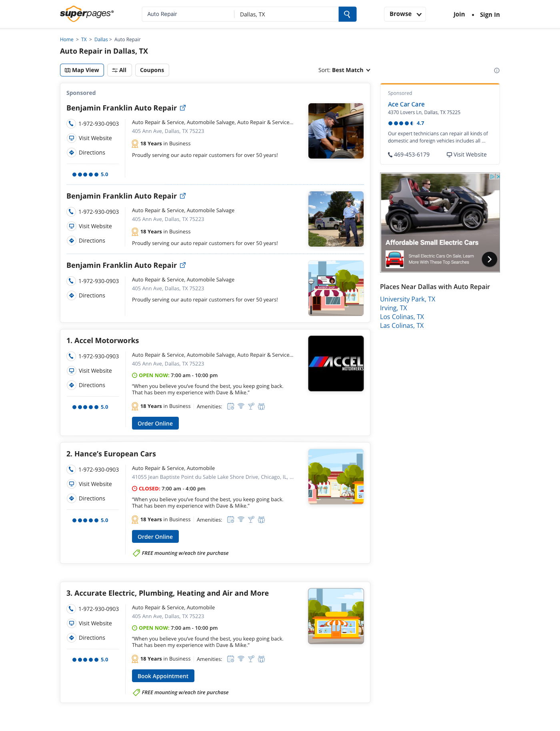Open University Park, TX link
This screenshot has height=731, width=560.
point(408,299)
